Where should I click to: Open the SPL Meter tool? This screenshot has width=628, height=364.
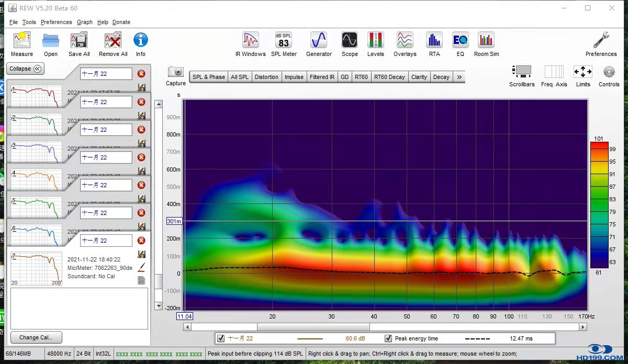[x=283, y=41]
